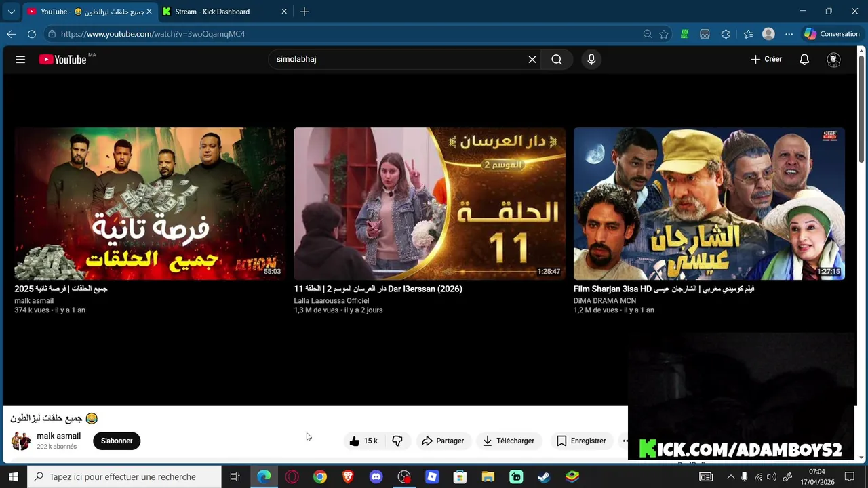
Task: Subscribe with the S'abonner button
Action: point(117,441)
